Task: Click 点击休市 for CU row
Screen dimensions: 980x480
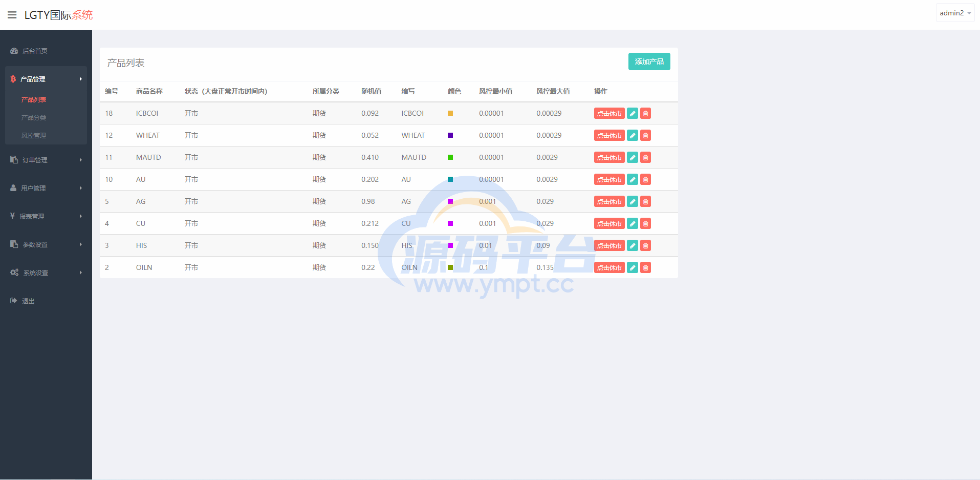Action: click(609, 223)
